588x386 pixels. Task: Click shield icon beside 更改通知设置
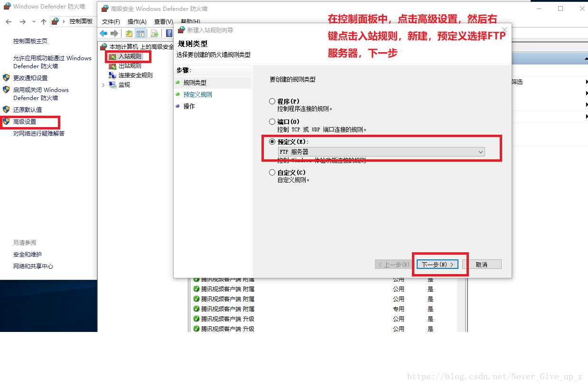(6, 78)
